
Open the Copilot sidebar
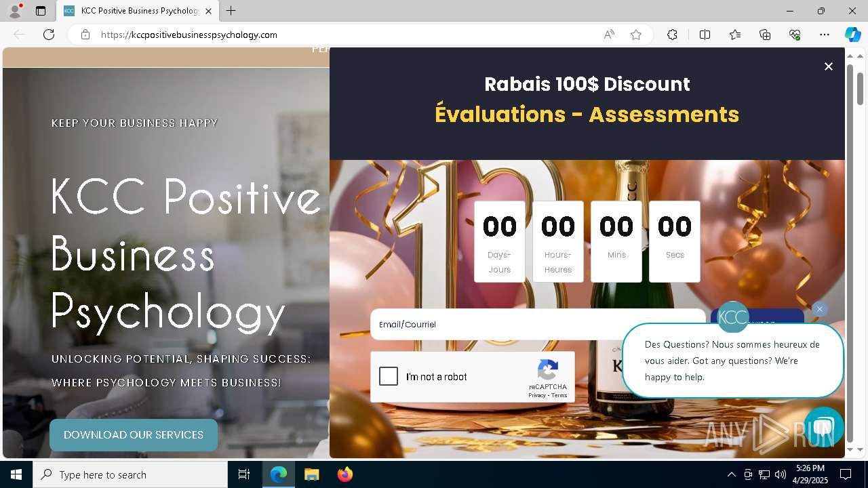852,35
